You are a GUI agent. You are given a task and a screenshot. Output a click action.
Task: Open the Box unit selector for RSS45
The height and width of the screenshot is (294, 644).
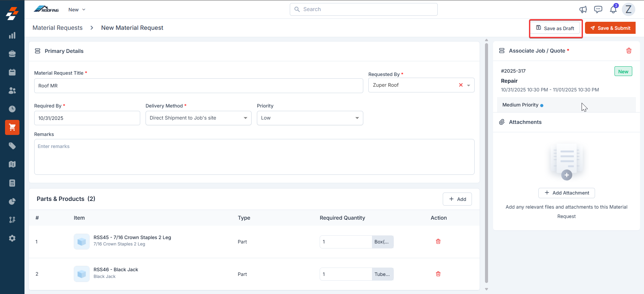click(x=383, y=242)
